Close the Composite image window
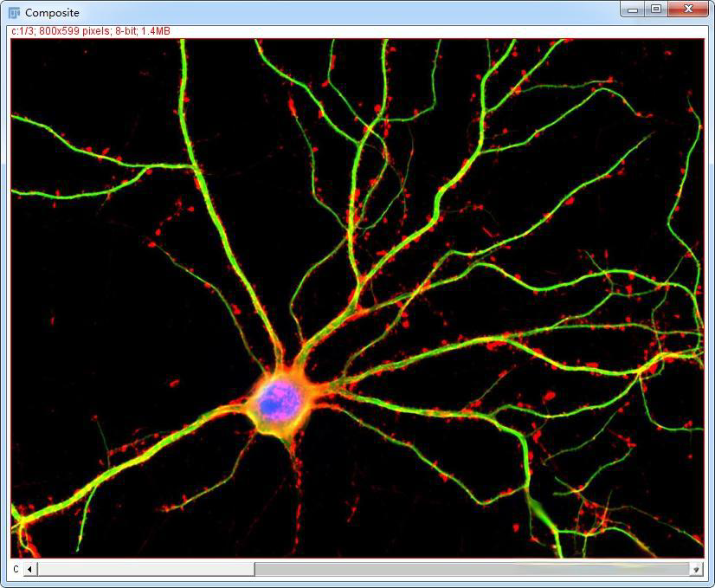The image size is (715, 588). point(688,10)
